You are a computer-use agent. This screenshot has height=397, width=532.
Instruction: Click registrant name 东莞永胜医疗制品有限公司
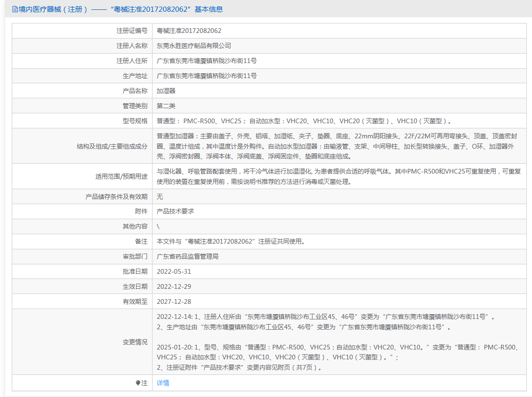[194, 46]
